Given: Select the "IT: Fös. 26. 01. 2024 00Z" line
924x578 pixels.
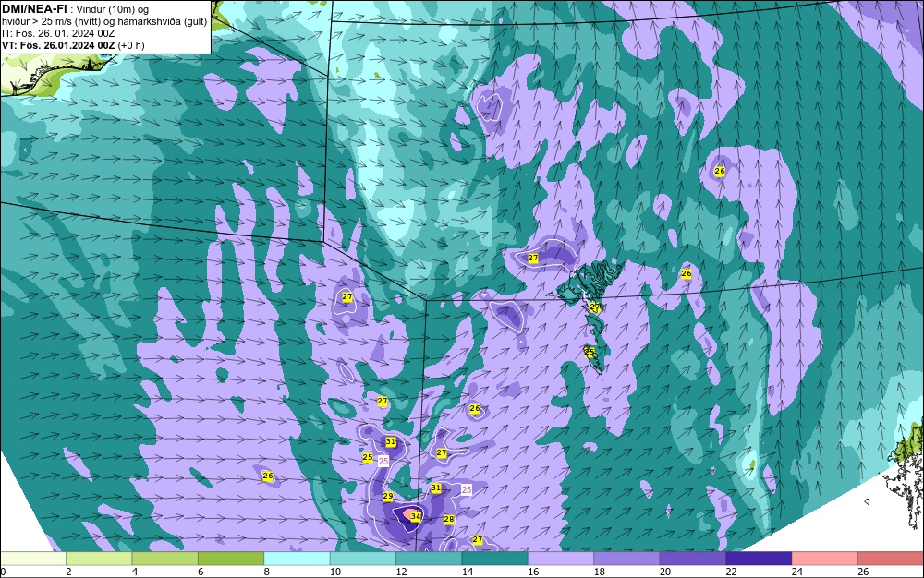Looking at the screenshot, I should click(58, 33).
